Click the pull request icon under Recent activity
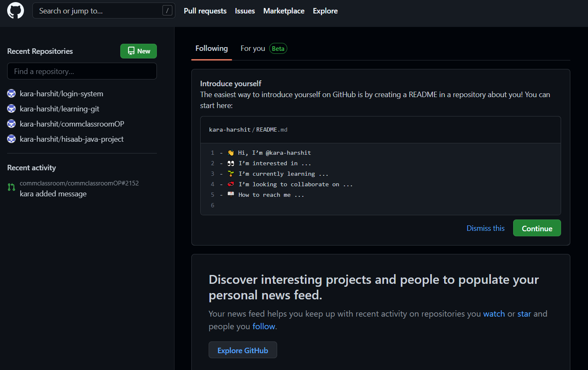588x370 pixels. pyautogui.click(x=11, y=187)
